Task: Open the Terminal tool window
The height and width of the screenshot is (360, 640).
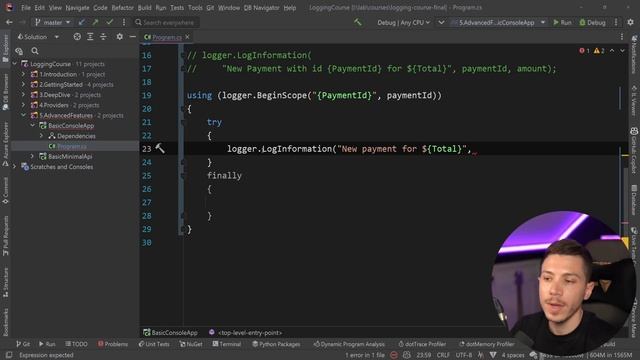Action: [227, 344]
